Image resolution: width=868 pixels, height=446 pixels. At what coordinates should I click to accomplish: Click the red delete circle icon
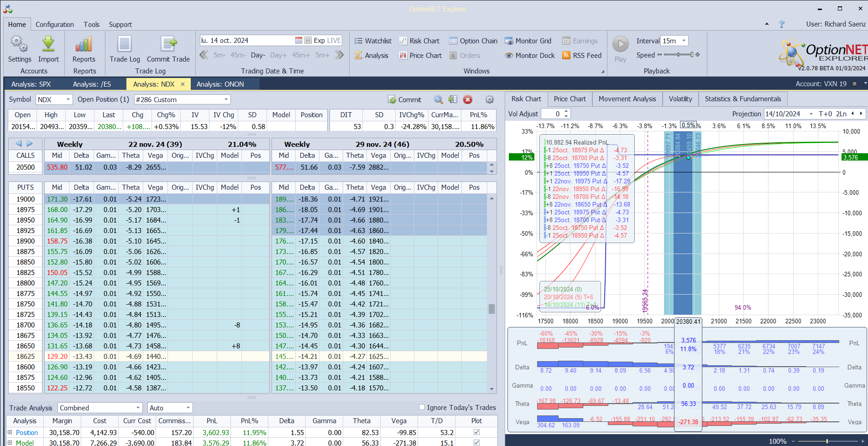click(467, 99)
